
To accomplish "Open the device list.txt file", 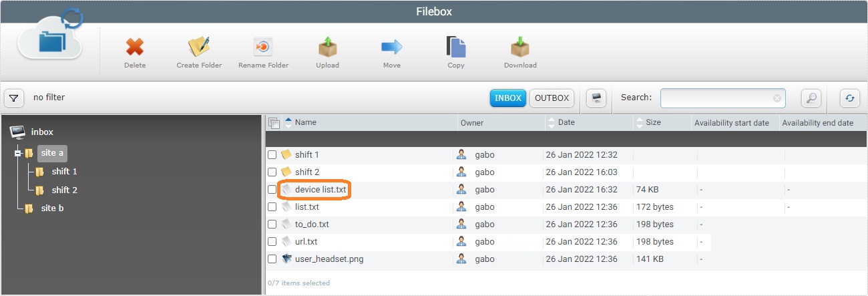I will 320,190.
